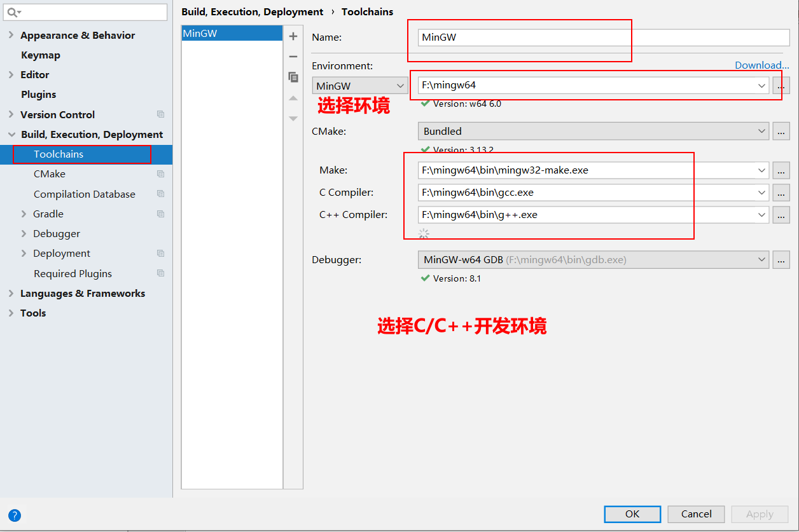
Task: Click the Apply button
Action: click(760, 514)
